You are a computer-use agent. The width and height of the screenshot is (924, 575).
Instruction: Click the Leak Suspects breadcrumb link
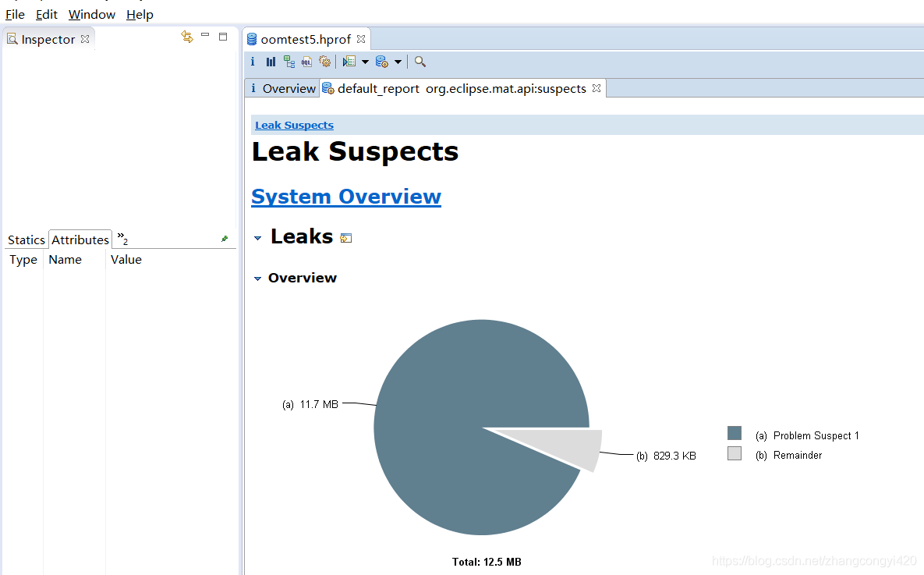294,125
